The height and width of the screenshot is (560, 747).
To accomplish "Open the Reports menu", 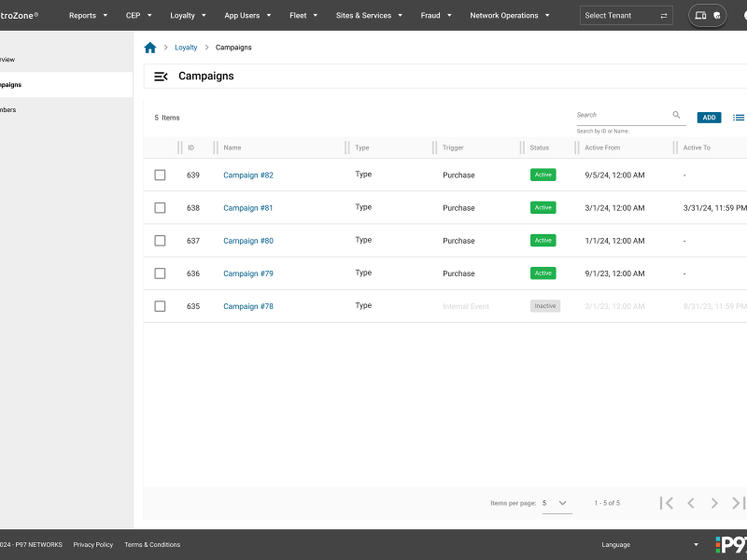I will (x=87, y=15).
